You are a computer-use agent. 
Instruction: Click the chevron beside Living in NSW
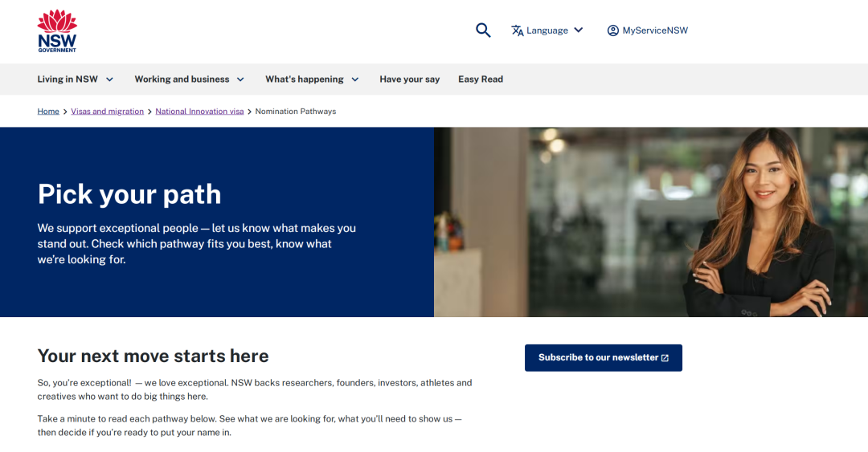point(109,79)
